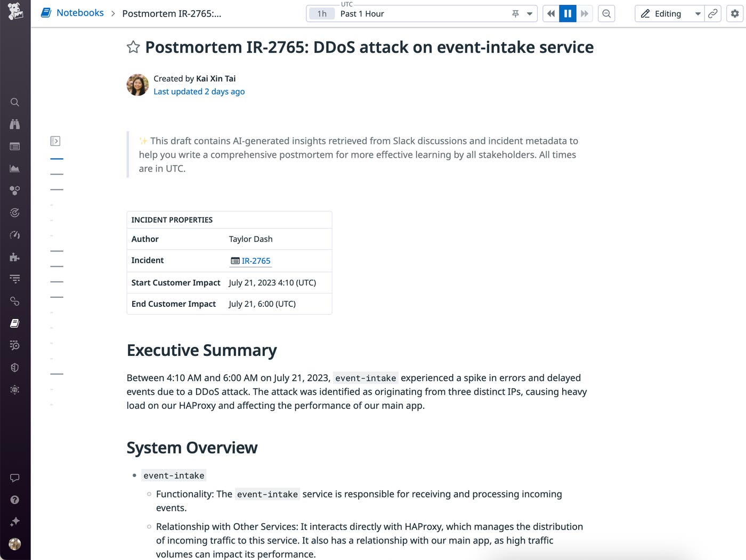Pin the Past 1 Hour timeframe

pos(515,13)
